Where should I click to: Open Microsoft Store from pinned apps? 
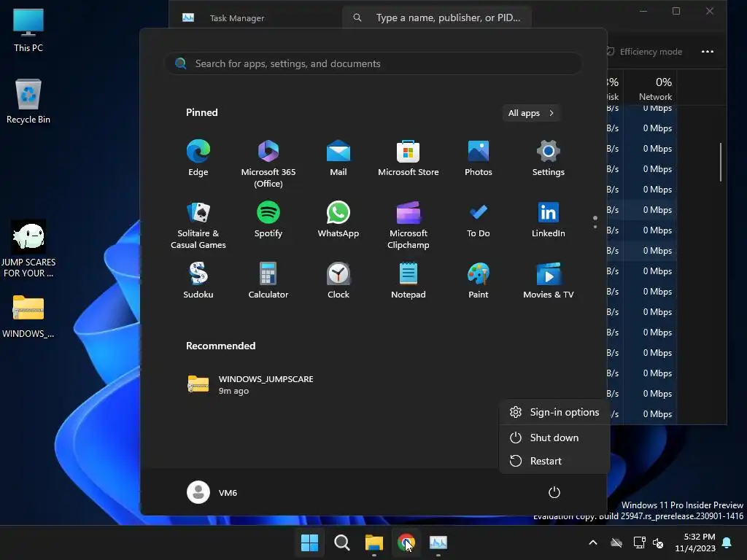pos(409,158)
